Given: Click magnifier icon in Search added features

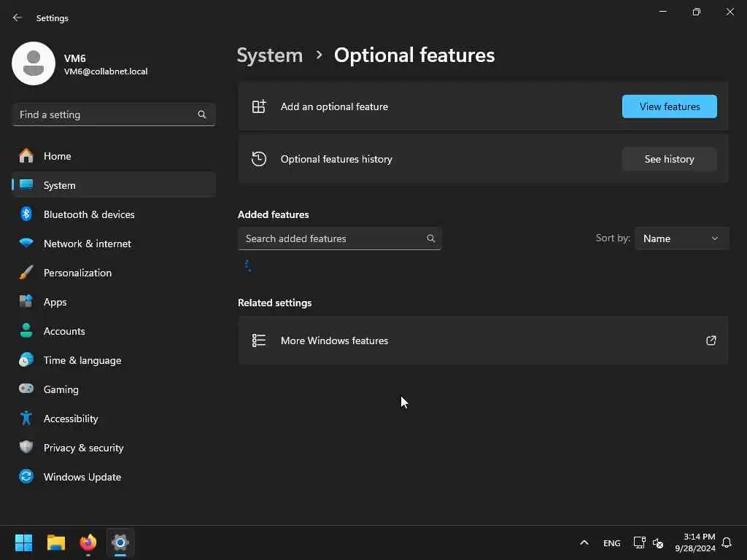Looking at the screenshot, I should tap(430, 238).
